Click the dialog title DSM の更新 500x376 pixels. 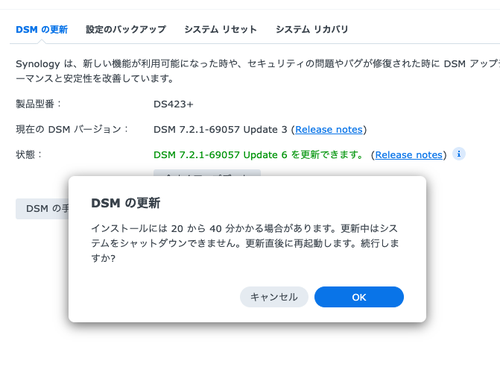[126, 203]
